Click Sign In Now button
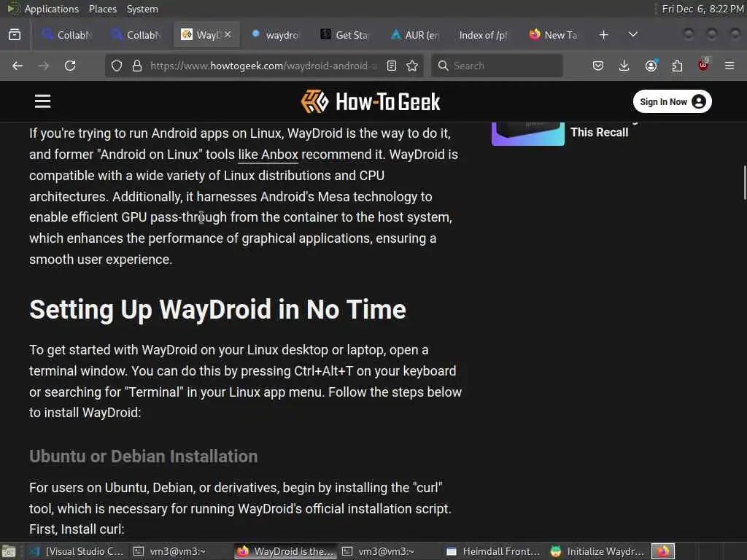Screen dimensions: 747x560 672,101
